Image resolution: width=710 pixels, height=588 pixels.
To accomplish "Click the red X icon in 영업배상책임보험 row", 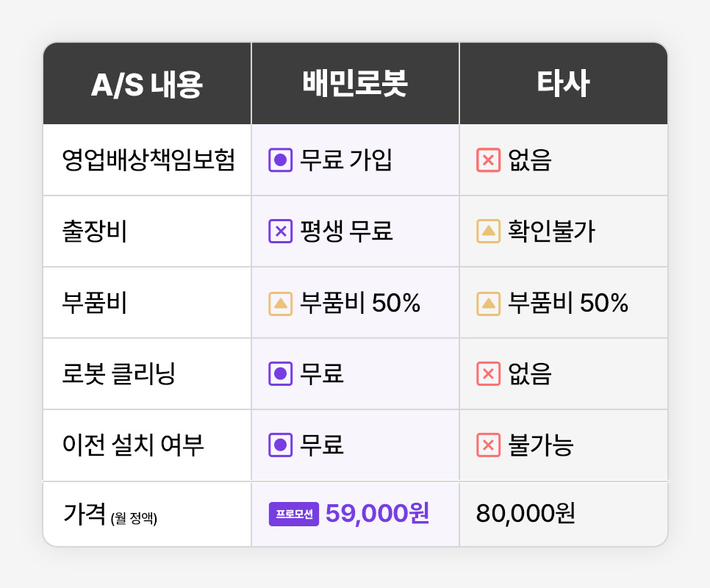I will pos(488,160).
